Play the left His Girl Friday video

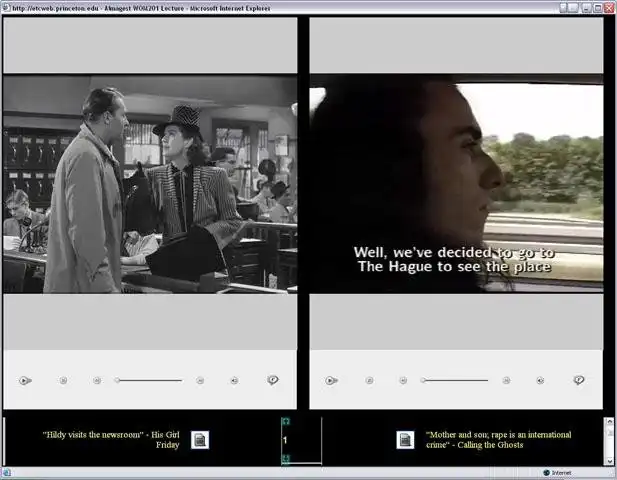[25, 380]
